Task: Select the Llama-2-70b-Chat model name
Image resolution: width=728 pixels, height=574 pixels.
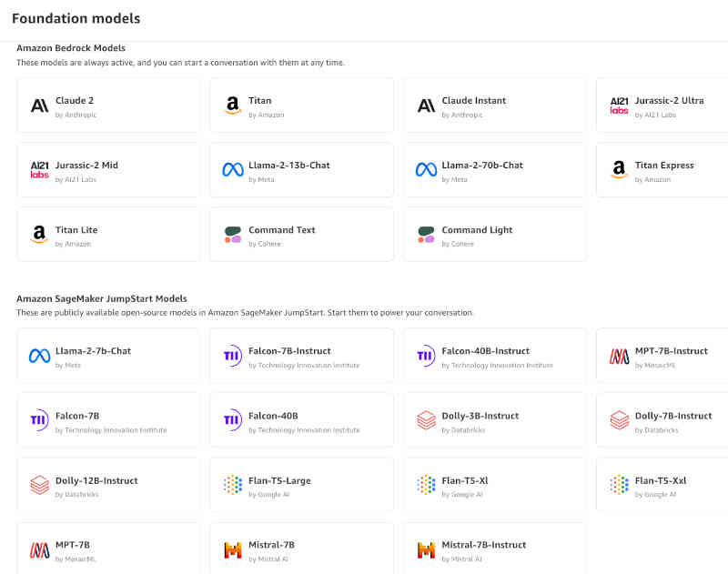Action: click(482, 166)
